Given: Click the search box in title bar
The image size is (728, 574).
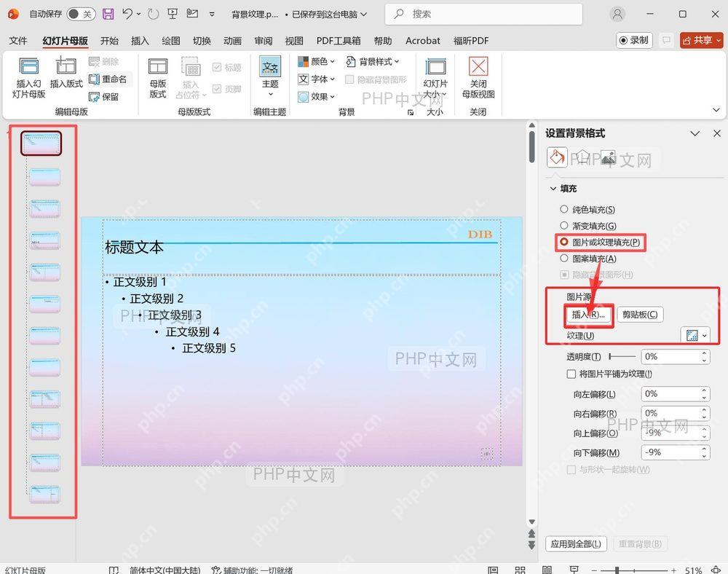Looking at the screenshot, I should coord(483,15).
